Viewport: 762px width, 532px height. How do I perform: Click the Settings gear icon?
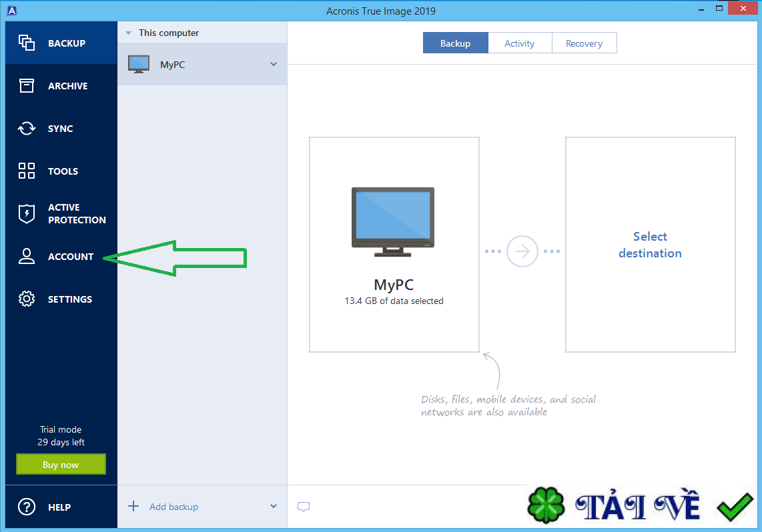click(x=27, y=299)
